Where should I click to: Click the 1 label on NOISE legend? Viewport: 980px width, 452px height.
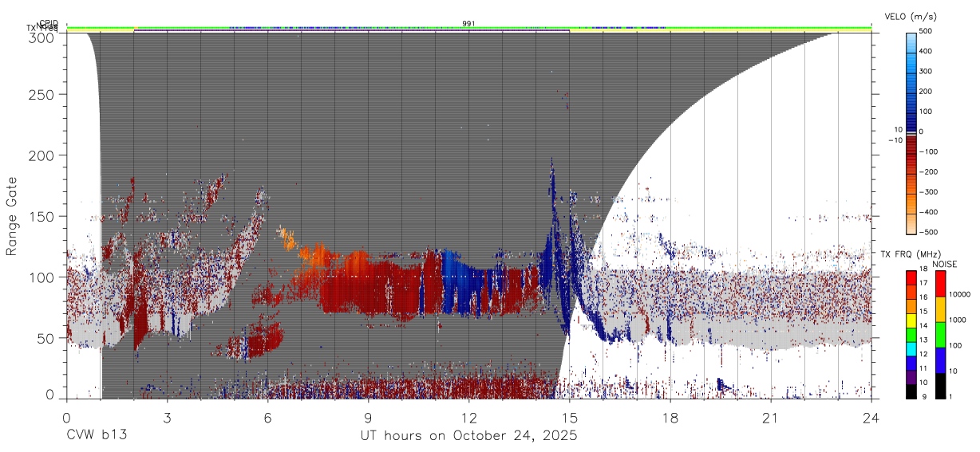pos(952,398)
